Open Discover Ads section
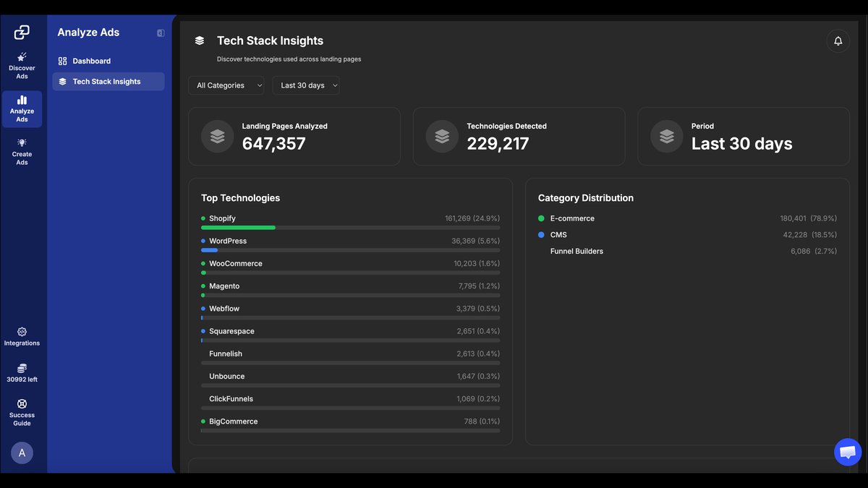Viewport: 868px width, 488px height. coord(22,66)
